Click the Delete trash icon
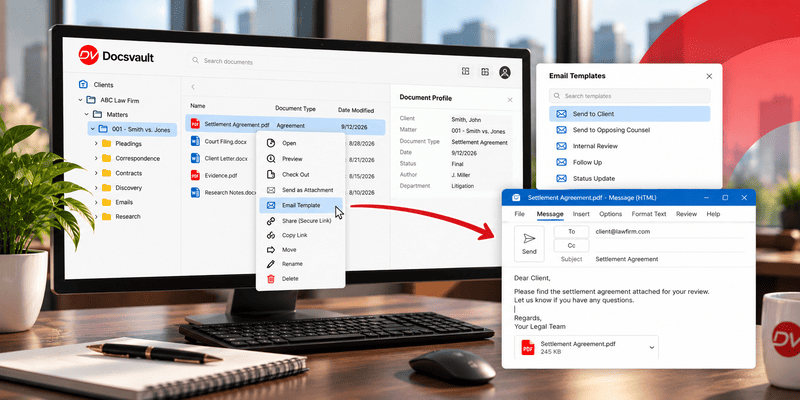The width and height of the screenshot is (800, 400). pos(271,279)
